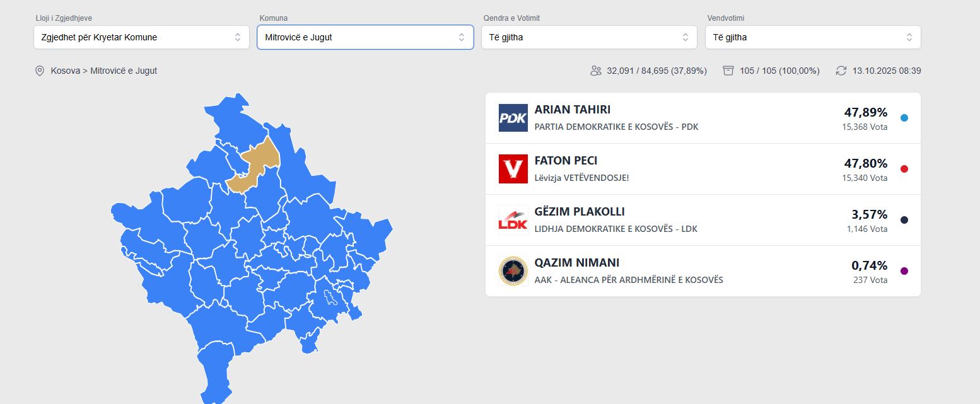
Task: Click the voter turnout people icon
Action: pyautogui.click(x=595, y=71)
